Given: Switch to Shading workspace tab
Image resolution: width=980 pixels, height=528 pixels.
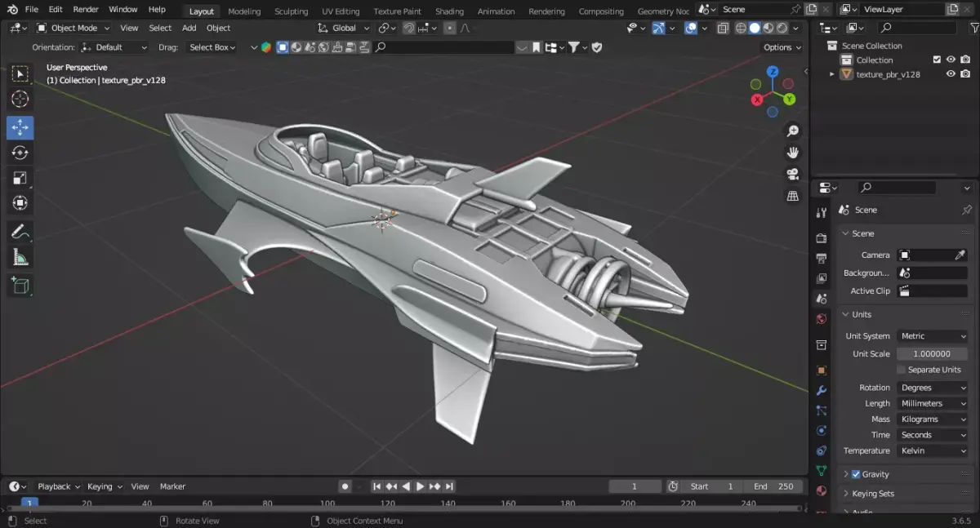Looking at the screenshot, I should tap(449, 11).
